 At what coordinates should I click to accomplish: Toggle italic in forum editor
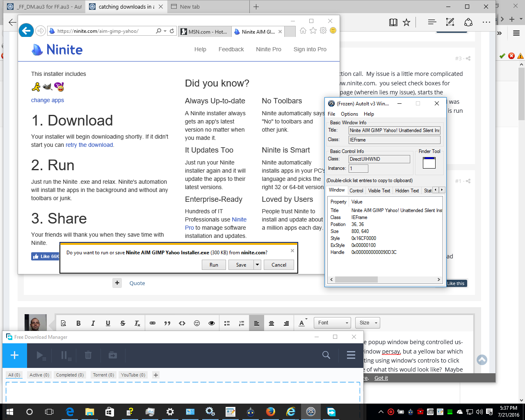coord(93,323)
